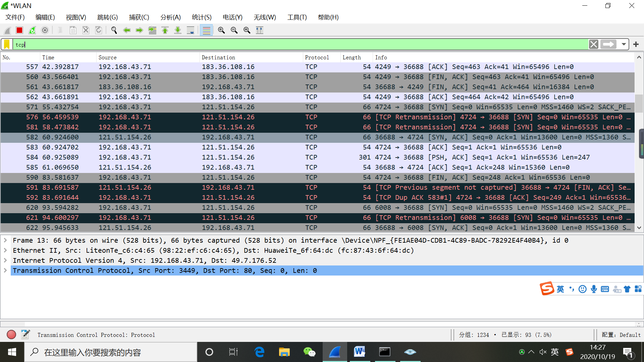
Task: Toggle auto-scroll during live capture
Action: point(191,31)
